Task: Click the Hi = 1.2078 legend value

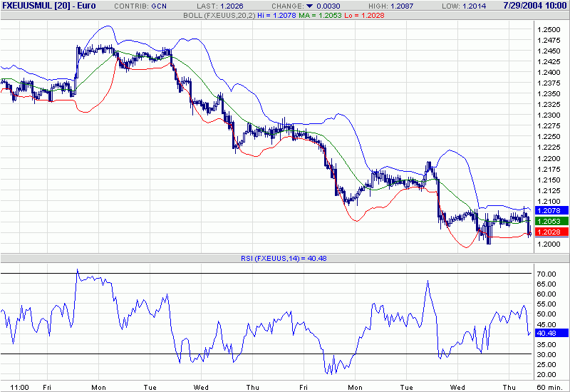Action: click(276, 15)
